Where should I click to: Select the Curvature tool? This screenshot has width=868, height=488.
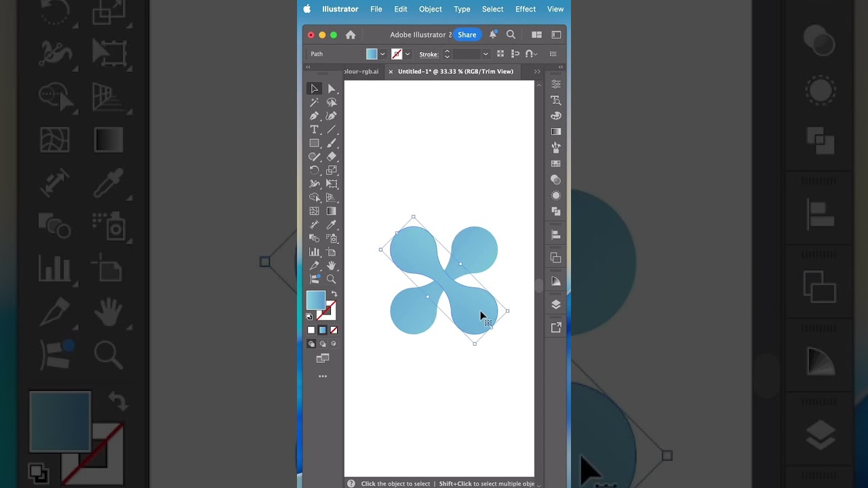pos(332,116)
